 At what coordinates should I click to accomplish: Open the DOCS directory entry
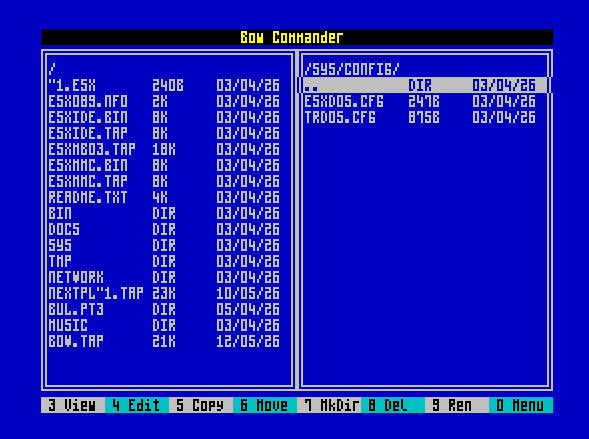coord(169,229)
